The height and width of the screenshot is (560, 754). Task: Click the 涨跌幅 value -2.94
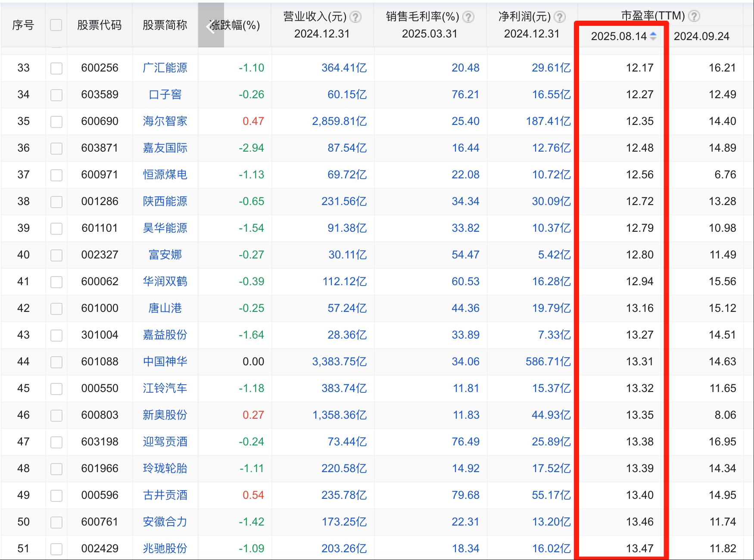click(x=252, y=148)
